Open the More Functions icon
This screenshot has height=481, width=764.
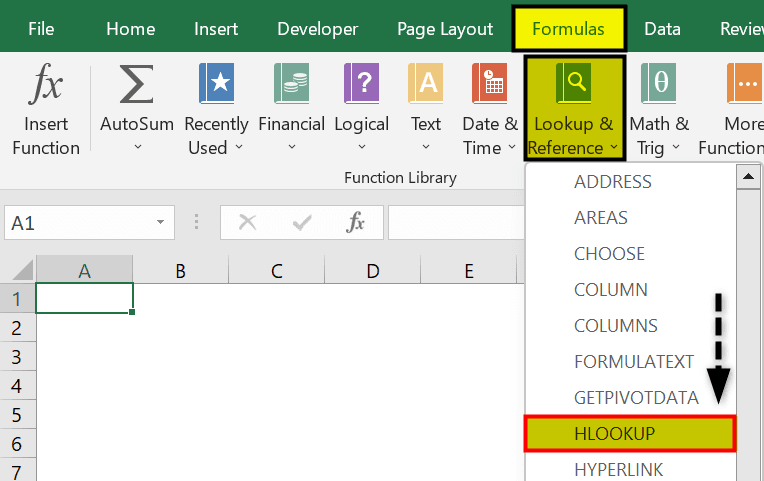pos(745,83)
